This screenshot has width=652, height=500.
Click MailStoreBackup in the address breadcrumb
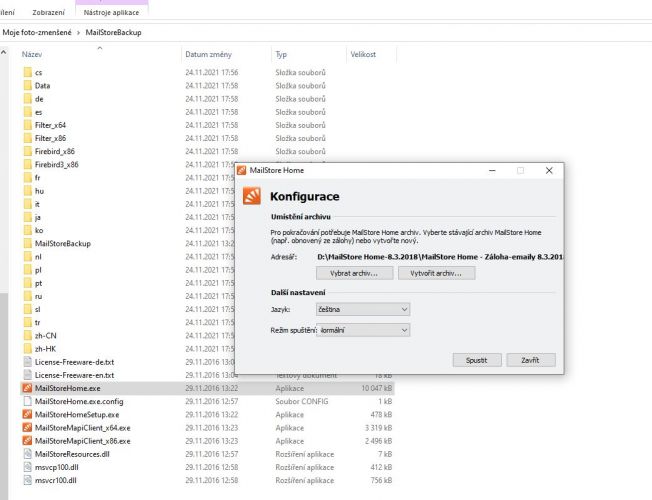pos(114,32)
